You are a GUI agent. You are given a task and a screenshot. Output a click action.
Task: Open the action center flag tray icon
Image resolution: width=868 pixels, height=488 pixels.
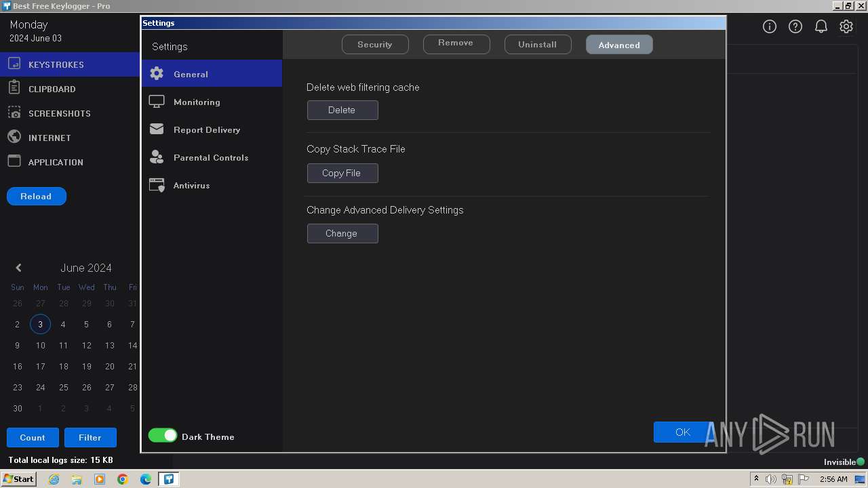coord(804,479)
